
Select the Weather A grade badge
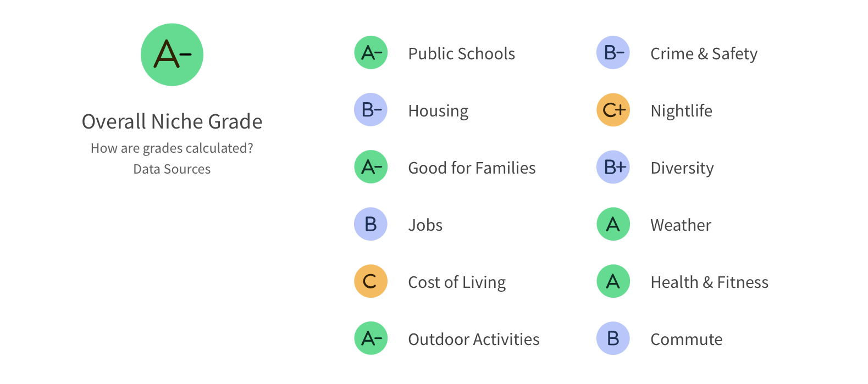[613, 224]
